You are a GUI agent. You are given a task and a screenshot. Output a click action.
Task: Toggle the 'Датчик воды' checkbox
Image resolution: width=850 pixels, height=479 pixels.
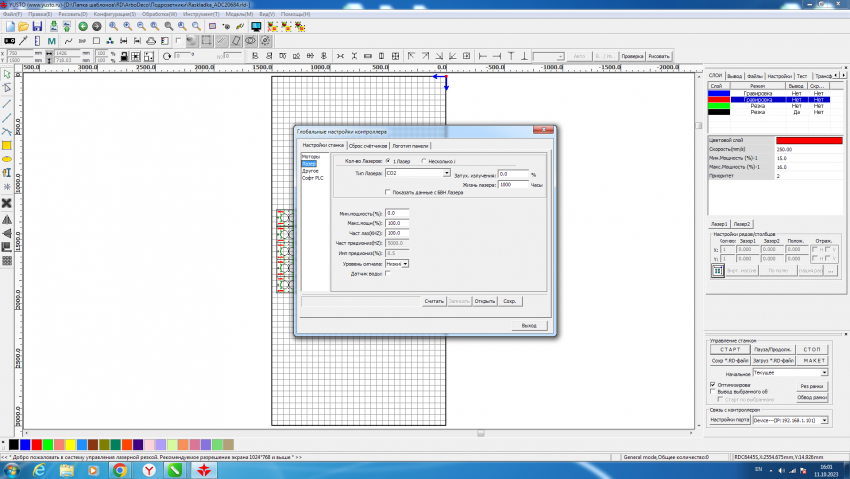pyautogui.click(x=388, y=273)
